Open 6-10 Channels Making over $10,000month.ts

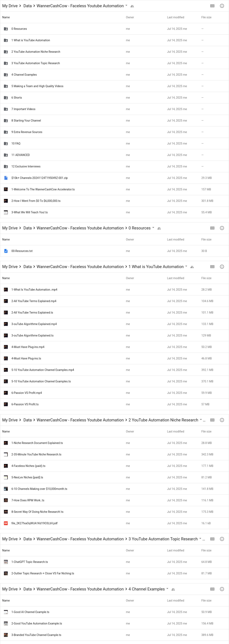39,489
